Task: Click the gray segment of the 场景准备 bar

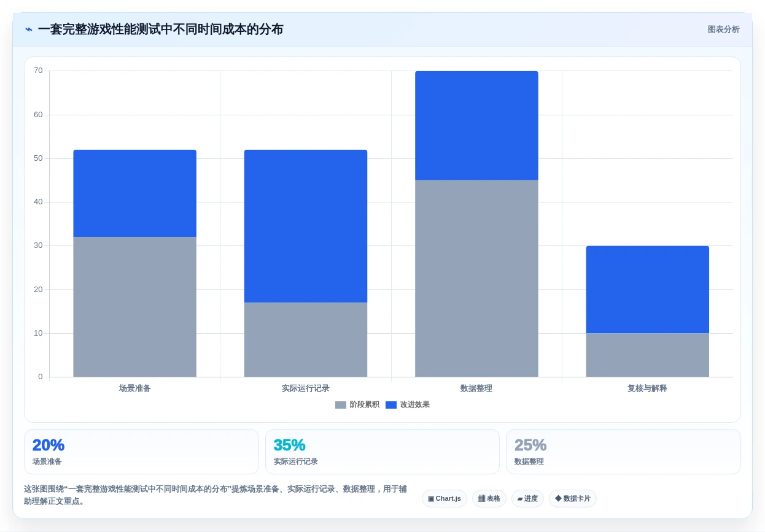Action: click(135, 307)
